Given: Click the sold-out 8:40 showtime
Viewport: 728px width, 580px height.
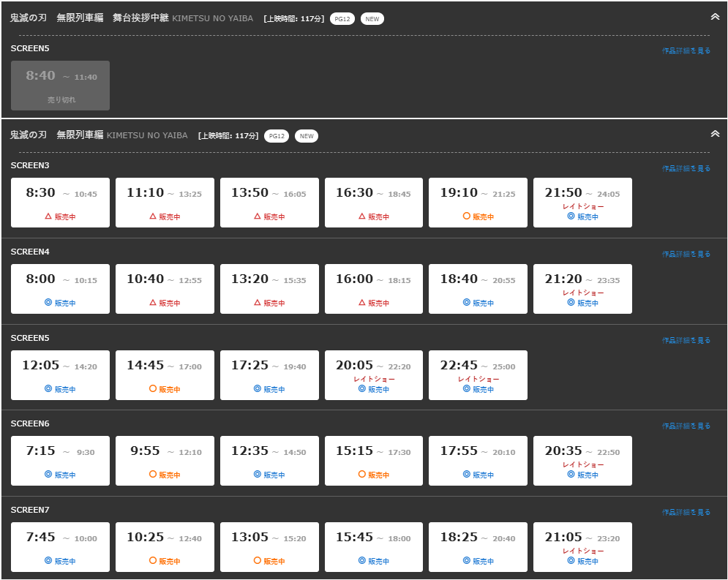Looking at the screenshot, I should [60, 86].
